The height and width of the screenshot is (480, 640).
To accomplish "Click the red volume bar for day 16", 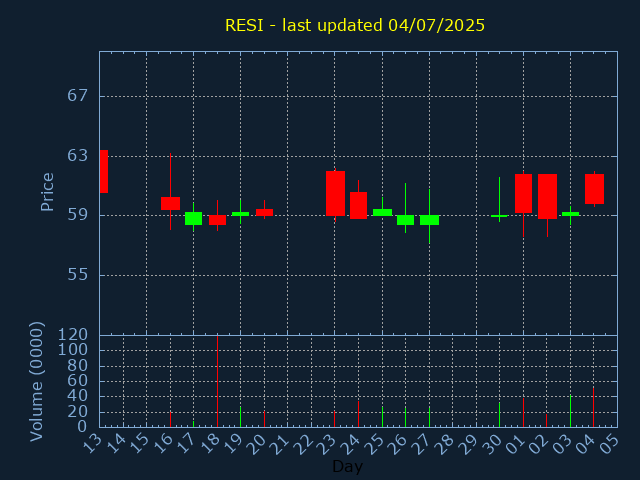I will (170, 420).
